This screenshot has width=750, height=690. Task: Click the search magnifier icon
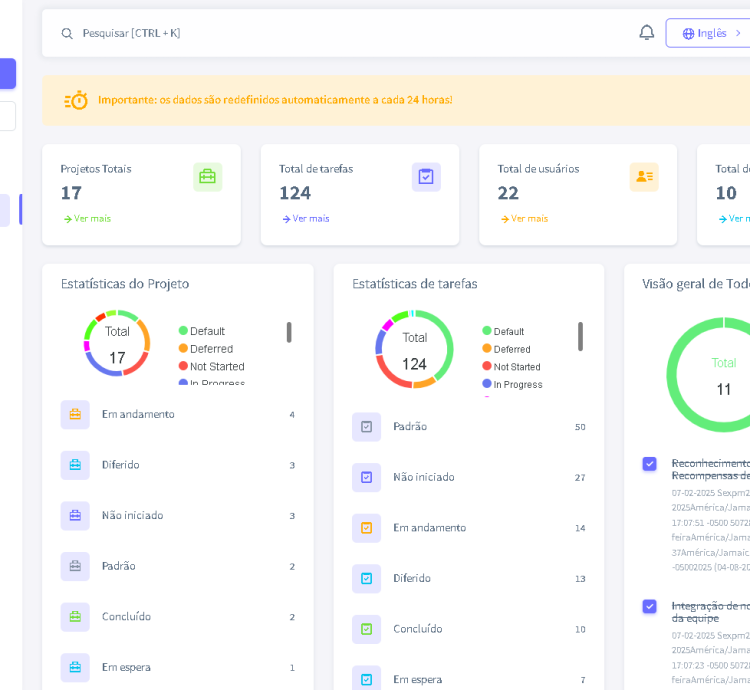coord(67,33)
